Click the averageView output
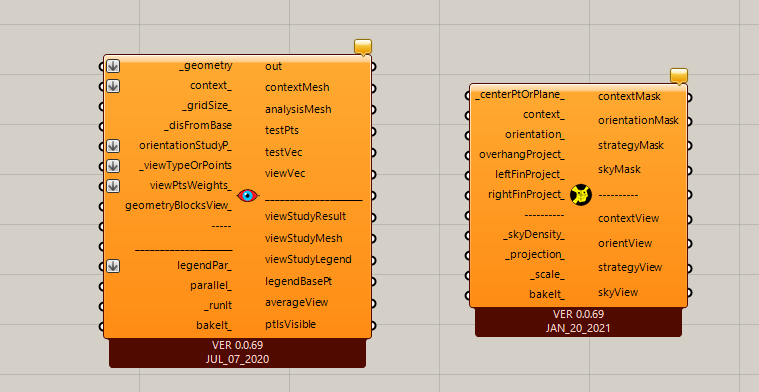This screenshot has height=392, width=759. point(297,302)
